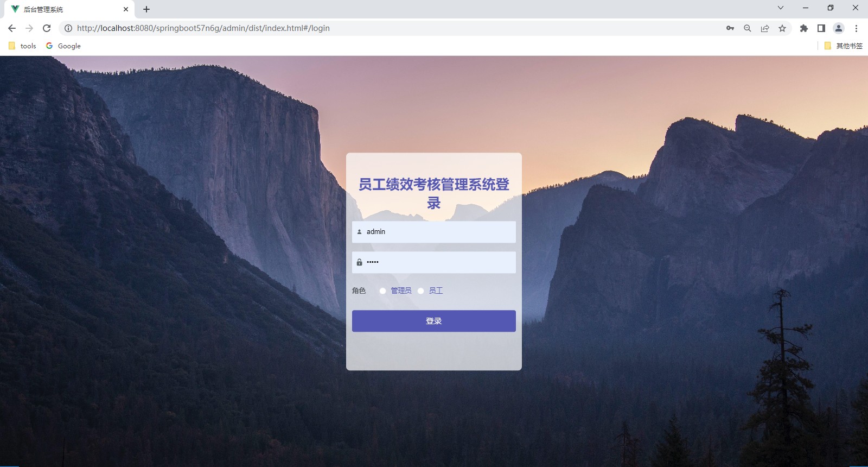Click the 员工绩效考核管理系统登录 heading
The width and height of the screenshot is (868, 467).
tap(434, 193)
